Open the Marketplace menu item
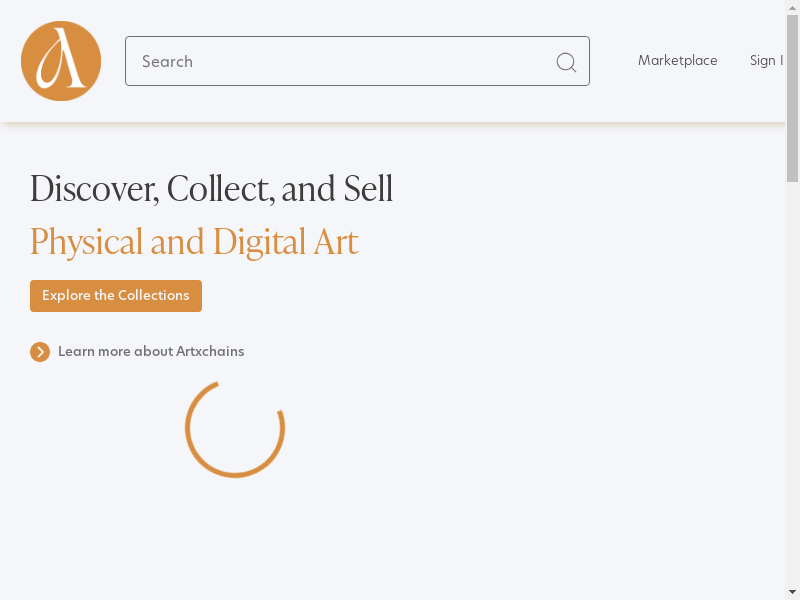The height and width of the screenshot is (600, 800). (677, 61)
